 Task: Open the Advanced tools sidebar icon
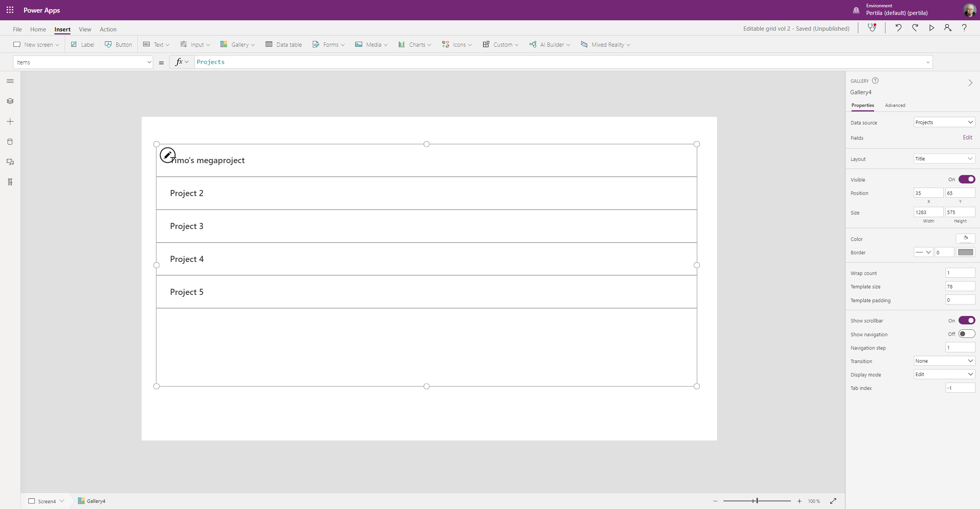pyautogui.click(x=10, y=182)
